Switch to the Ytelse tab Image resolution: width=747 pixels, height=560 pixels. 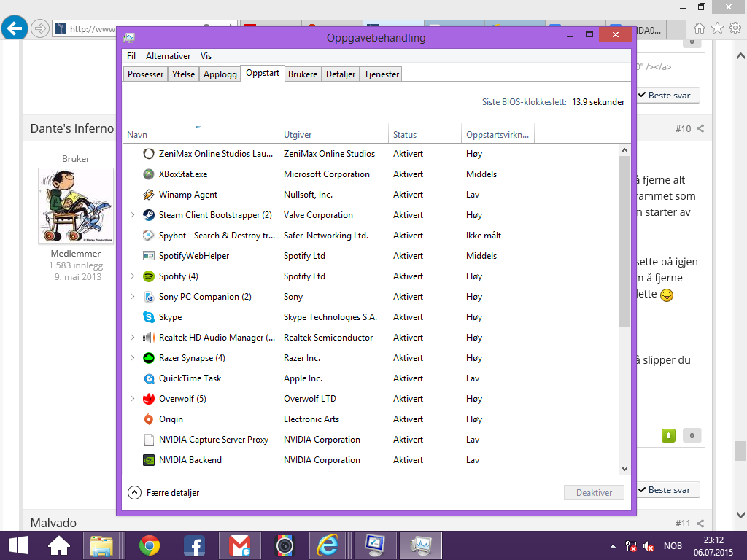click(183, 74)
